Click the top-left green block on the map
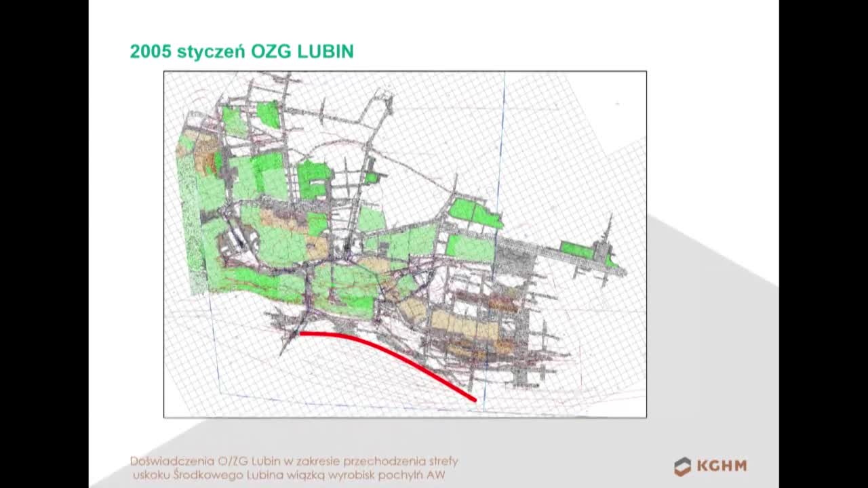The width and height of the screenshot is (868, 488). pyautogui.click(x=268, y=114)
